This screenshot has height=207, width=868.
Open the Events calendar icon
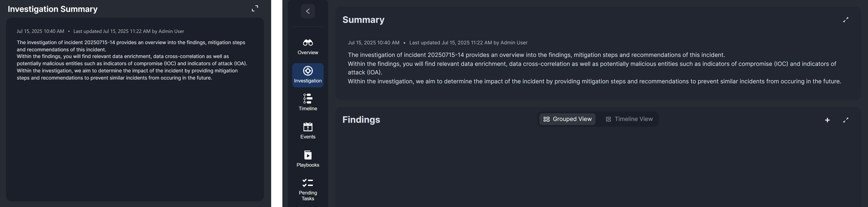click(x=308, y=127)
